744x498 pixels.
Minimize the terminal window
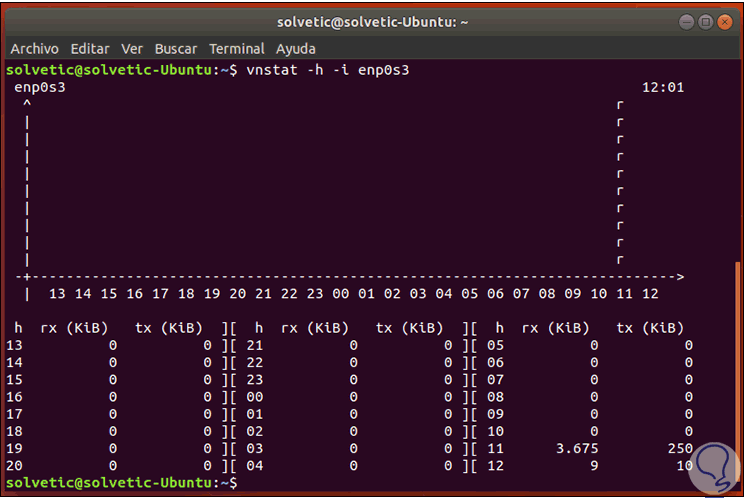[686, 22]
